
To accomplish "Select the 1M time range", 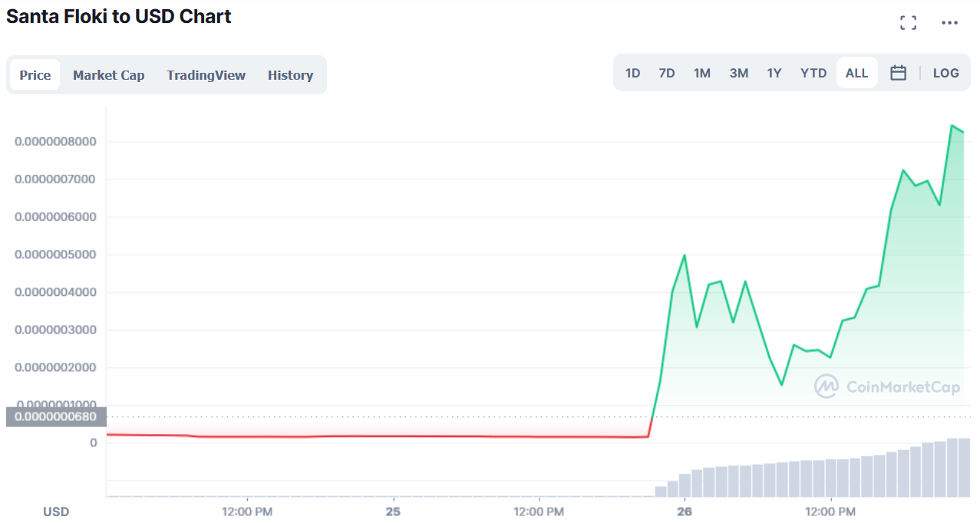I will (x=702, y=73).
